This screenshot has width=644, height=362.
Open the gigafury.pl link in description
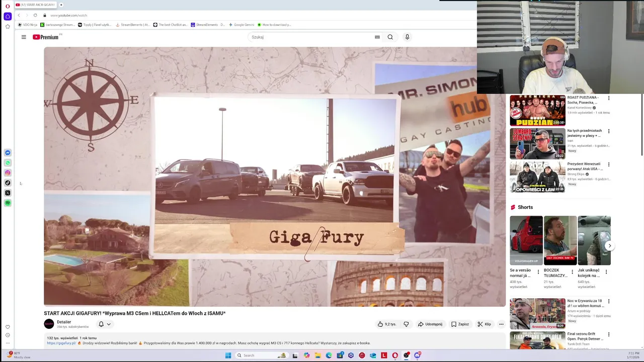[61, 343]
